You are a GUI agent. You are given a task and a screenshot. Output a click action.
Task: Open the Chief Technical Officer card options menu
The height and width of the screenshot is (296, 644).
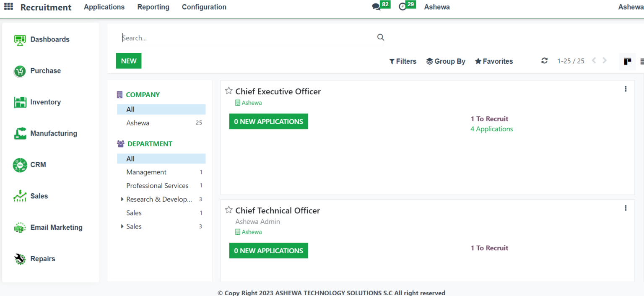[626, 208]
